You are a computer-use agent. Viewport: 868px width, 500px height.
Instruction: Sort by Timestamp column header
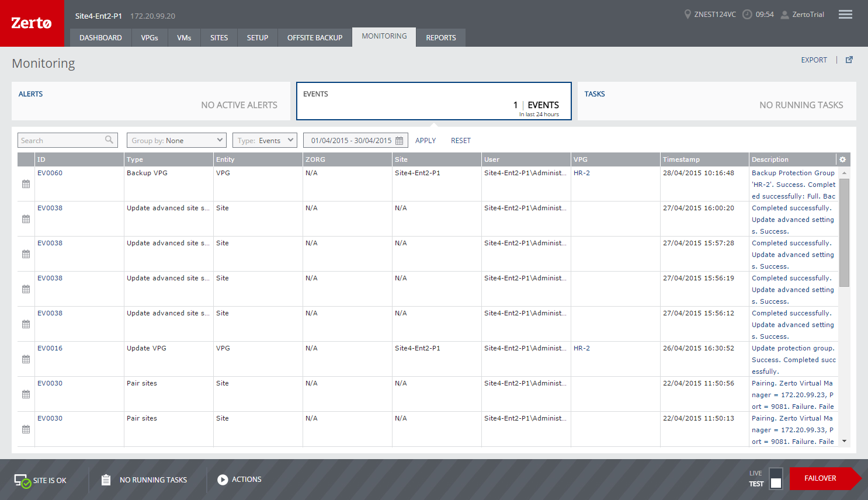(x=705, y=159)
